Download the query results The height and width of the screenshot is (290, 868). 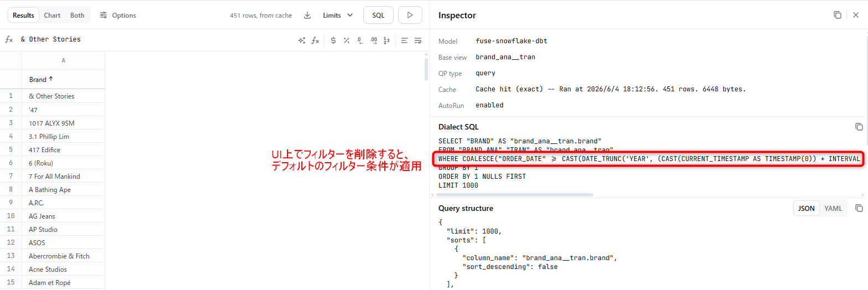pos(307,15)
